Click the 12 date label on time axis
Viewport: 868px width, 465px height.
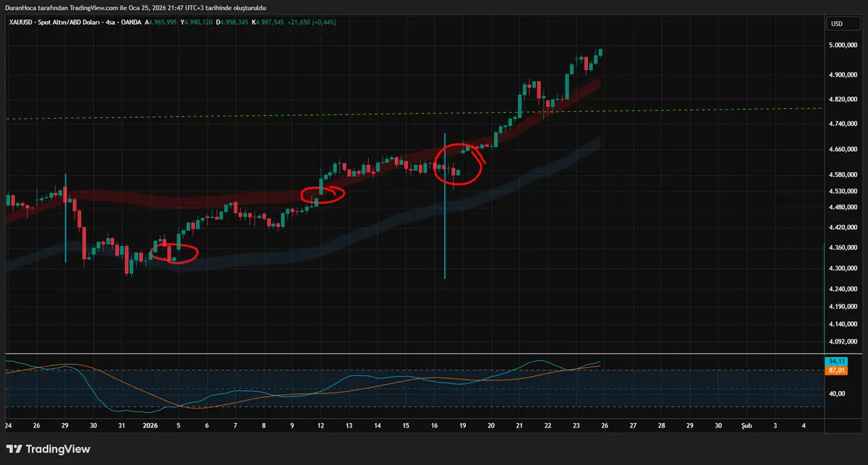(x=320, y=426)
